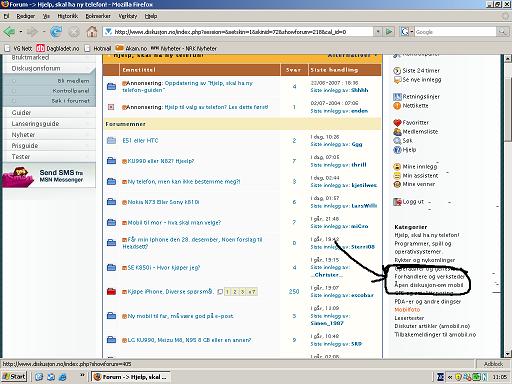Viewport: 512px width, 384px height.
Task: Sort by the Siste handling column header
Action: point(334,70)
